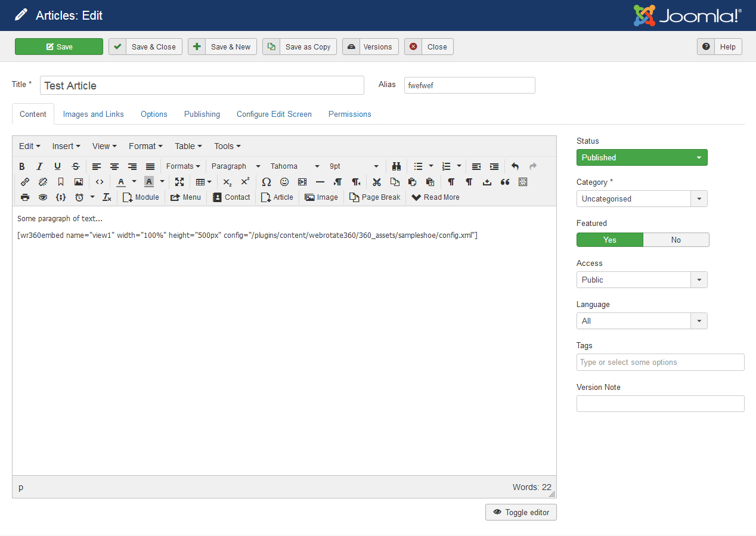Insert code sample with braces icon

point(61,197)
